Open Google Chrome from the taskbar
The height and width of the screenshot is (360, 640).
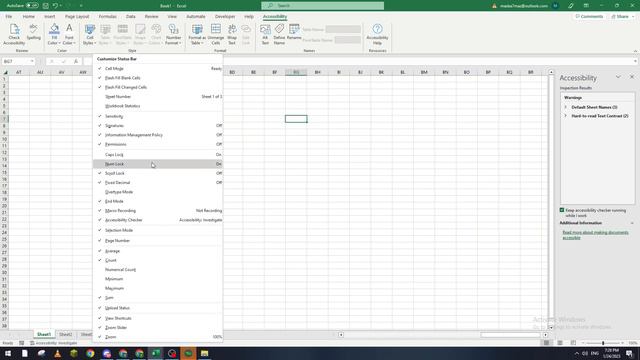tap(90, 353)
